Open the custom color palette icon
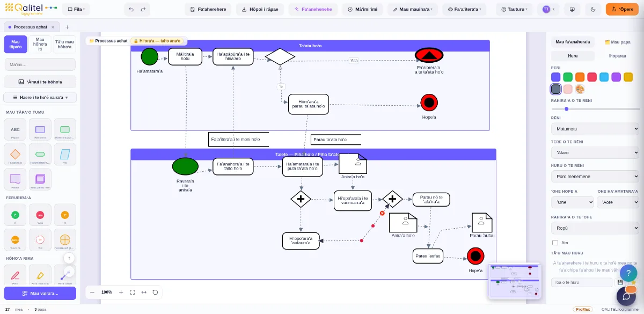This screenshot has width=644, height=314. [580, 89]
